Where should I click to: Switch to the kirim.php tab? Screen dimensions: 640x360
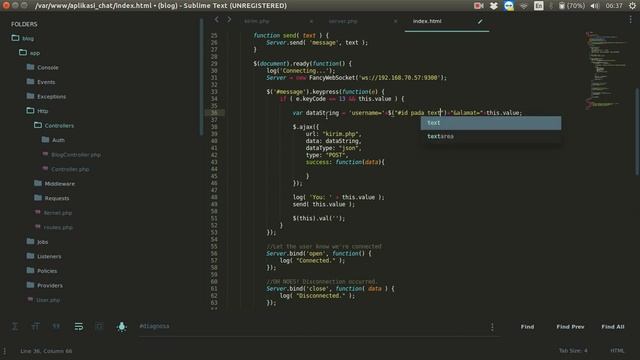click(257, 21)
